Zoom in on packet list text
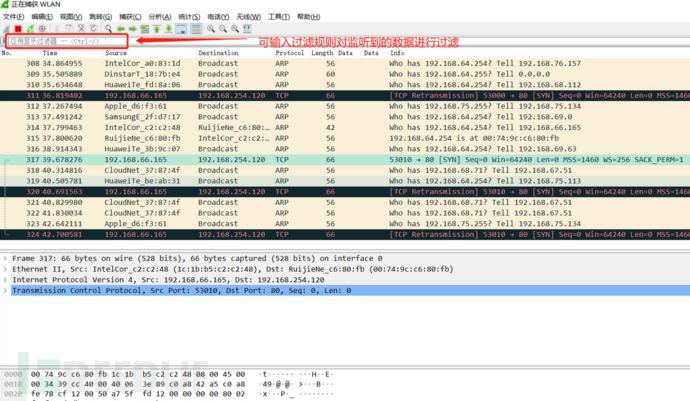Screen dimensions: 690x401 click(x=212, y=30)
